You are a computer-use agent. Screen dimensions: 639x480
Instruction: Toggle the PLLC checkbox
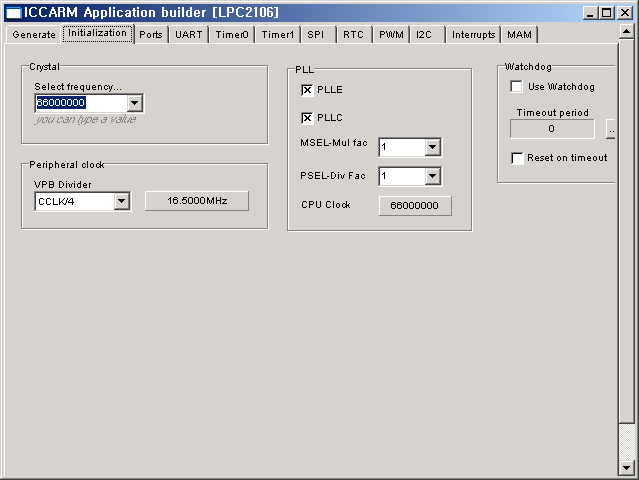coord(307,118)
